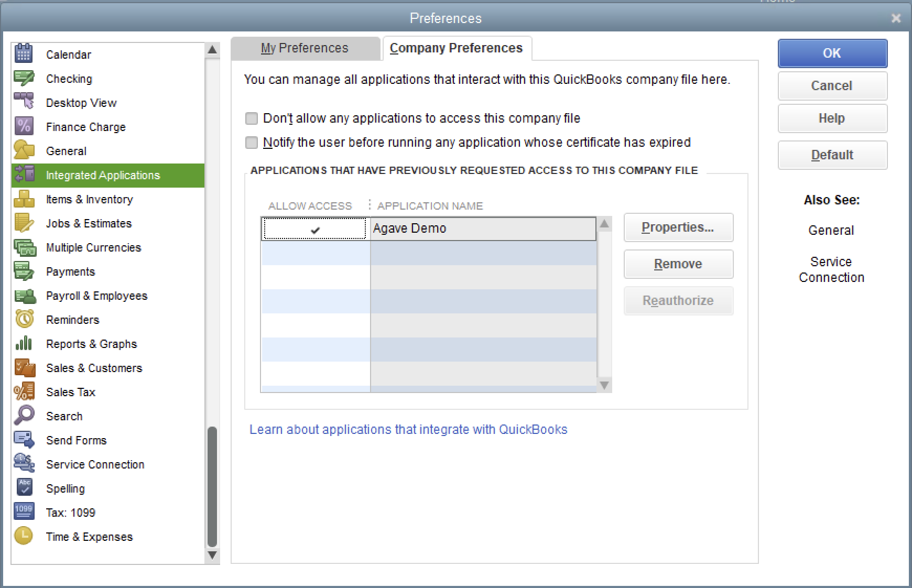Screen dimensions: 912x588
Task: Choose Multiple Currencies label
Action: tap(94, 247)
